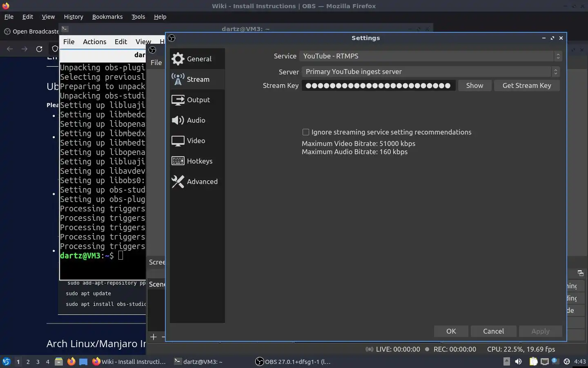Open clipboard manager tray icon

pyautogui.click(x=533, y=361)
